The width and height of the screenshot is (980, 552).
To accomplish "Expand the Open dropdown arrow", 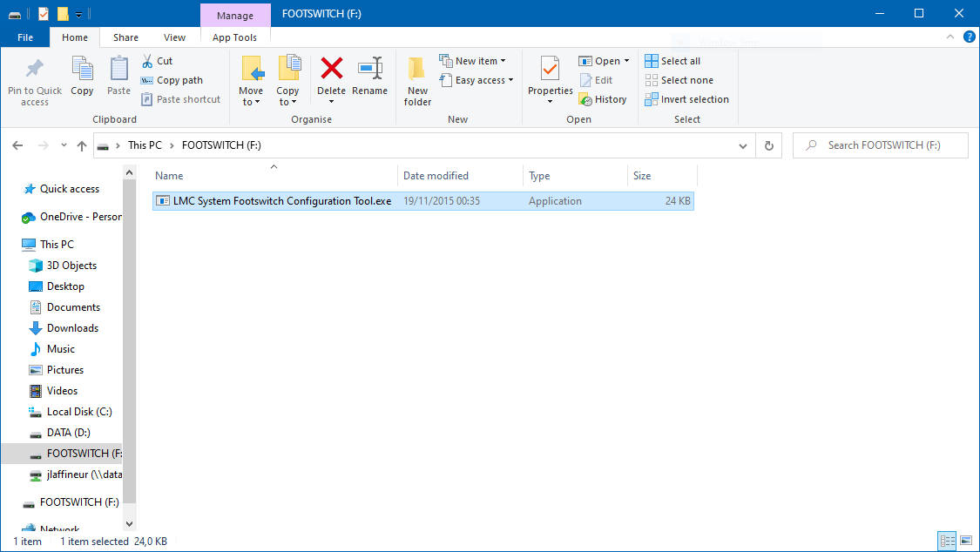I will pyautogui.click(x=627, y=61).
